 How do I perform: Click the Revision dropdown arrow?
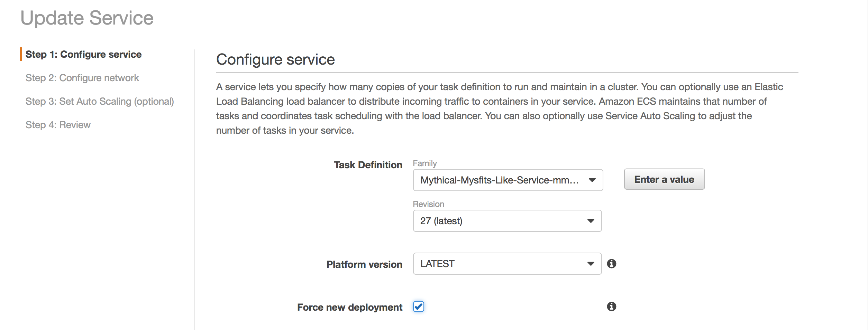[x=591, y=221]
